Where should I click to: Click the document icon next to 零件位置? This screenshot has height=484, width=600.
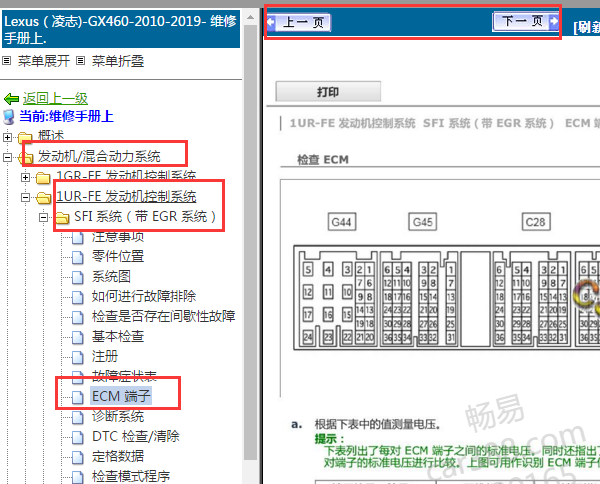(x=78, y=257)
